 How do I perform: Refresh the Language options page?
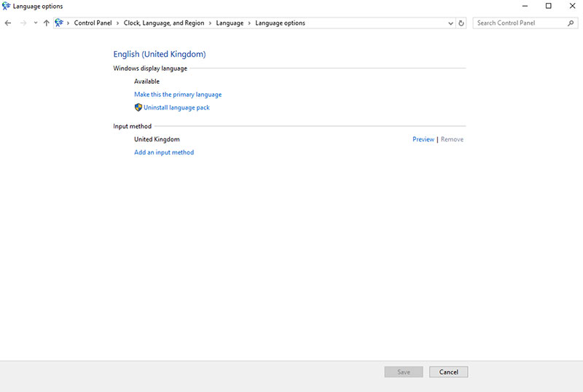click(461, 23)
